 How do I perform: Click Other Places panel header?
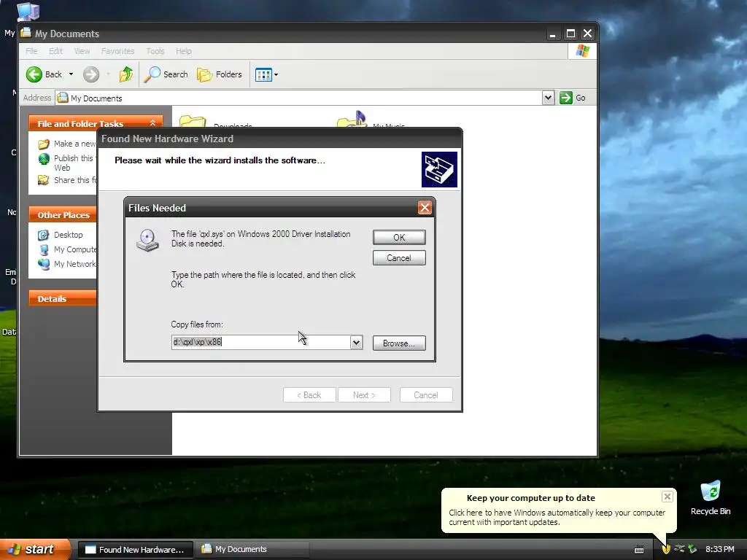pos(63,215)
